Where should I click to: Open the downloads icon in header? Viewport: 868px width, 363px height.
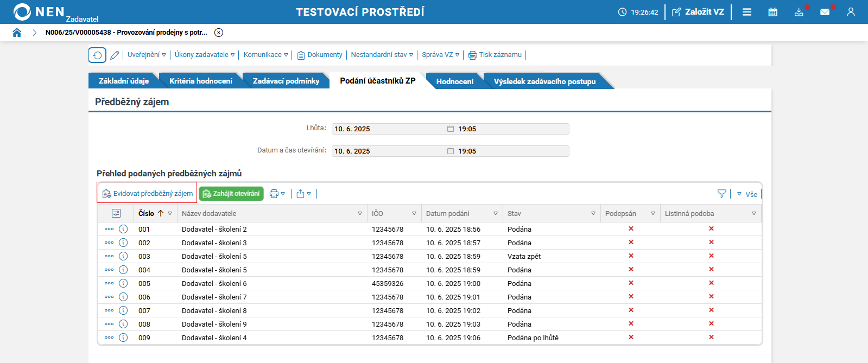click(799, 12)
